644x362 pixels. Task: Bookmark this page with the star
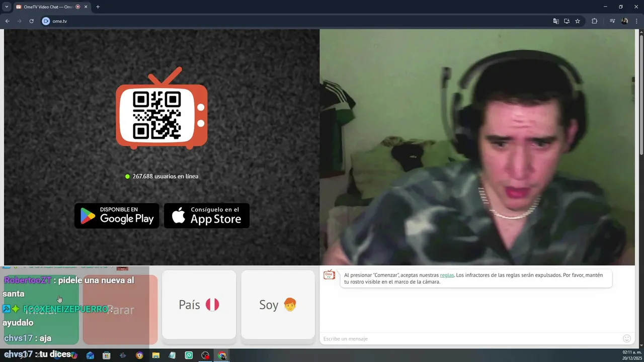578,21
